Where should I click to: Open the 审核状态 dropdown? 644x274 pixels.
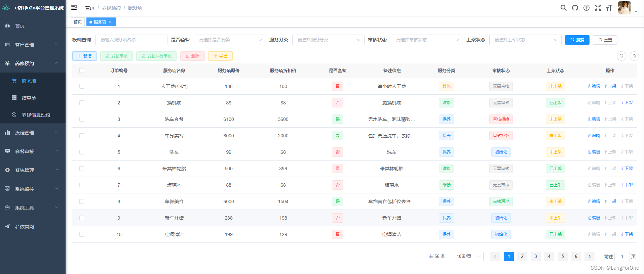[x=427, y=40]
